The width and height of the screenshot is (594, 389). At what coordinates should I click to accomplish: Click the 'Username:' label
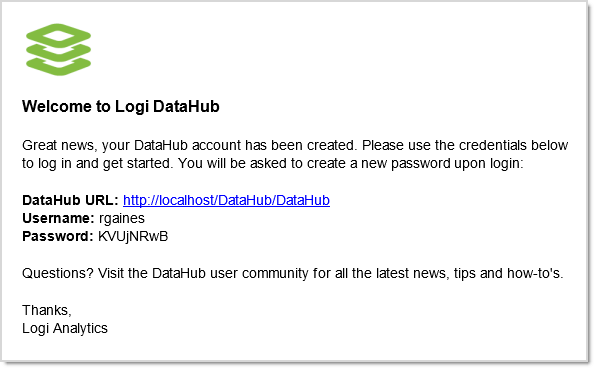(x=58, y=218)
